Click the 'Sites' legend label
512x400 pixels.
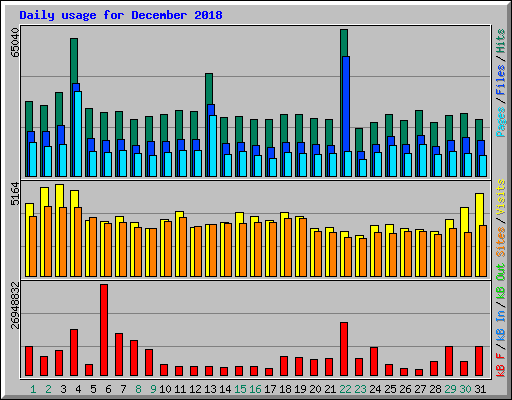tap(501, 242)
